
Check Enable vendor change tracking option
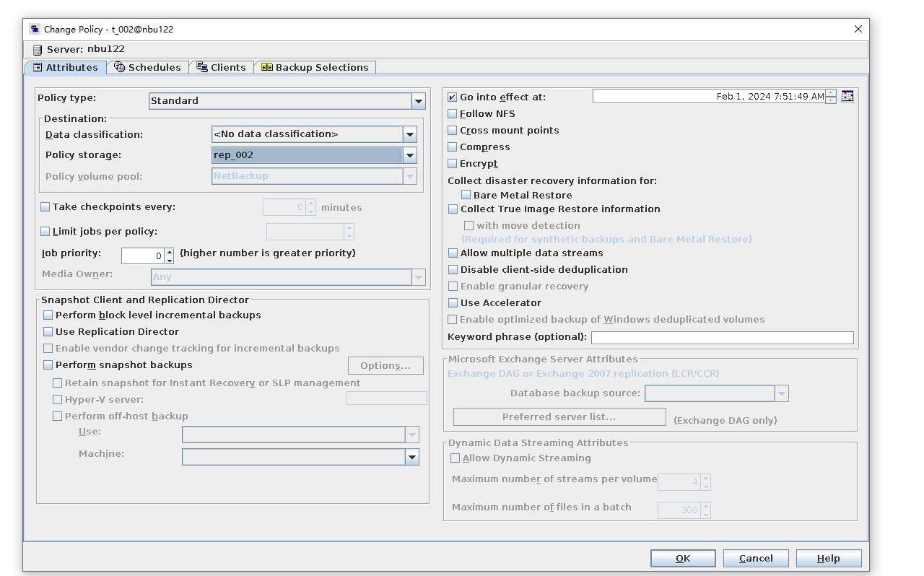click(x=48, y=348)
